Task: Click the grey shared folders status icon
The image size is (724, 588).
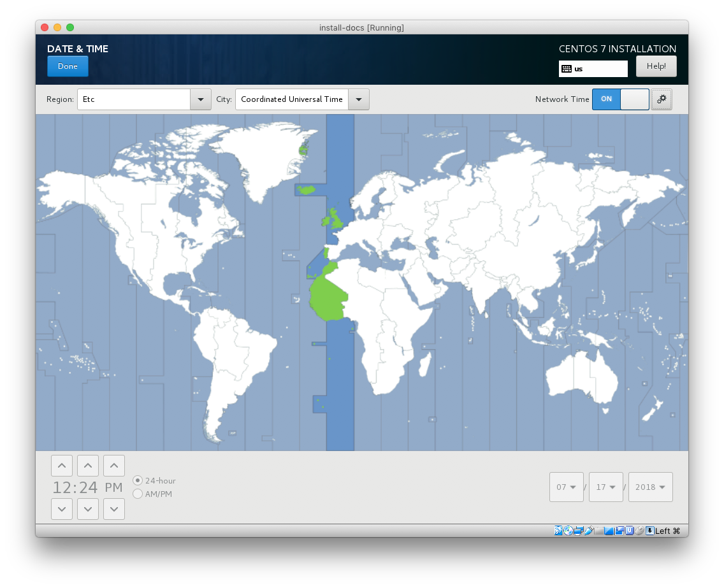Action: point(599,531)
